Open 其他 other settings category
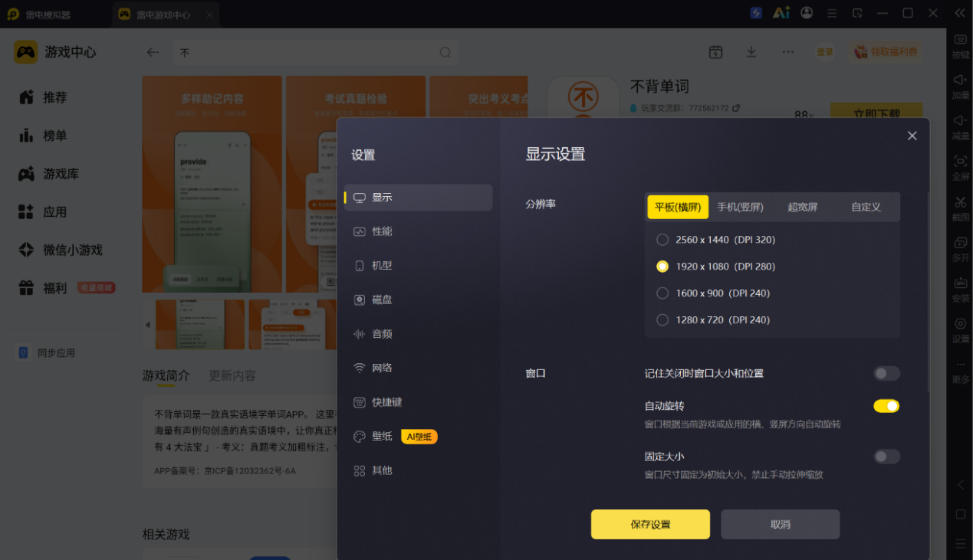This screenshot has height=560, width=973. point(418,470)
